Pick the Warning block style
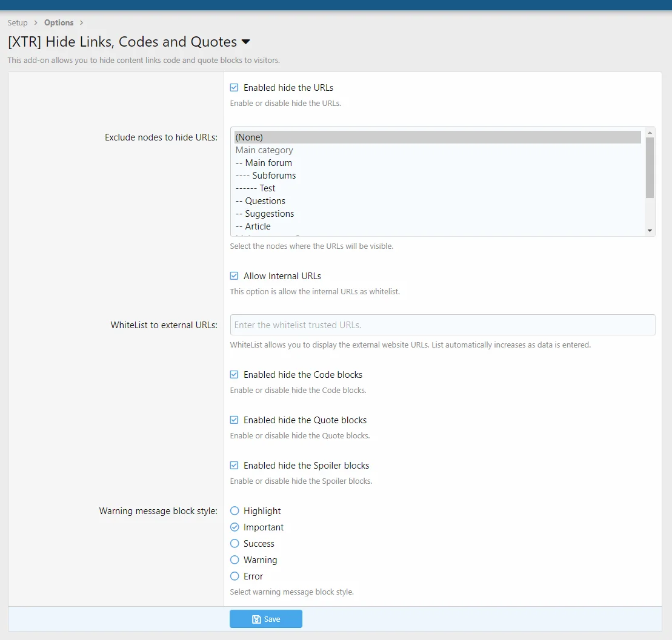This screenshot has height=640, width=672. (x=235, y=560)
